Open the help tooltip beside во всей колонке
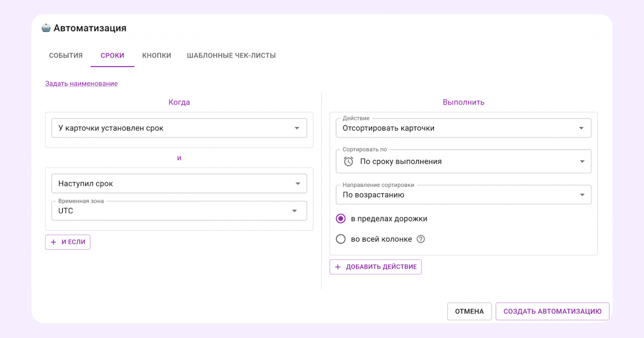This screenshot has width=644, height=338. (x=421, y=239)
